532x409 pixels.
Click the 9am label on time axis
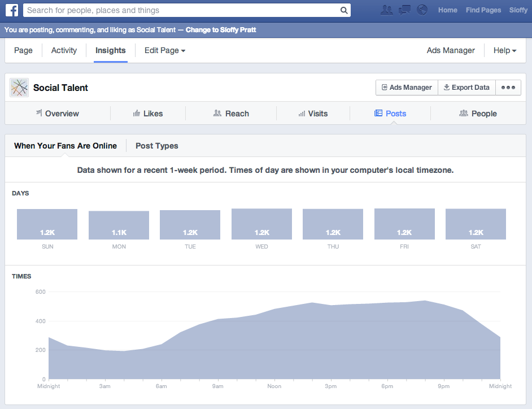[218, 386]
